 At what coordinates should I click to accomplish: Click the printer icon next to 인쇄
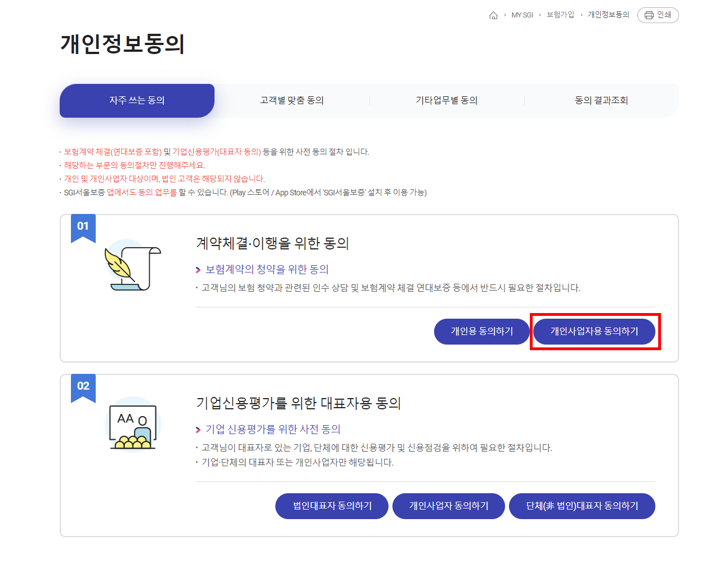tap(649, 15)
